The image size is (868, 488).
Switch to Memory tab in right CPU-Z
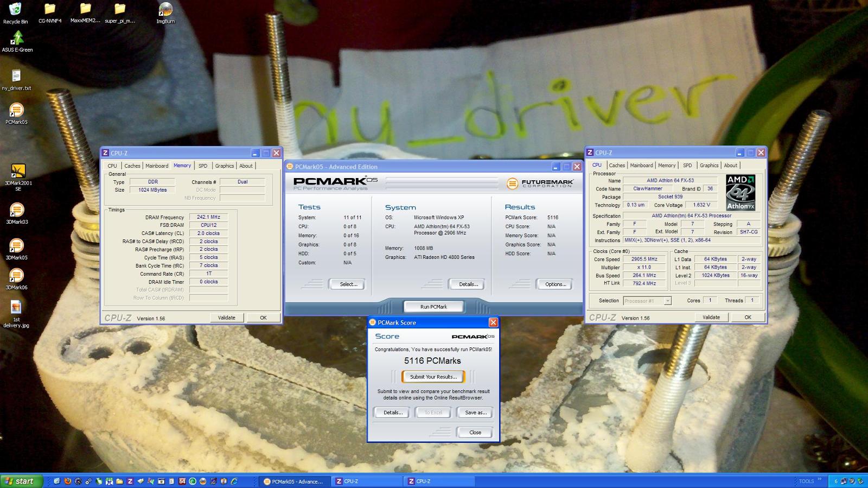coord(667,165)
